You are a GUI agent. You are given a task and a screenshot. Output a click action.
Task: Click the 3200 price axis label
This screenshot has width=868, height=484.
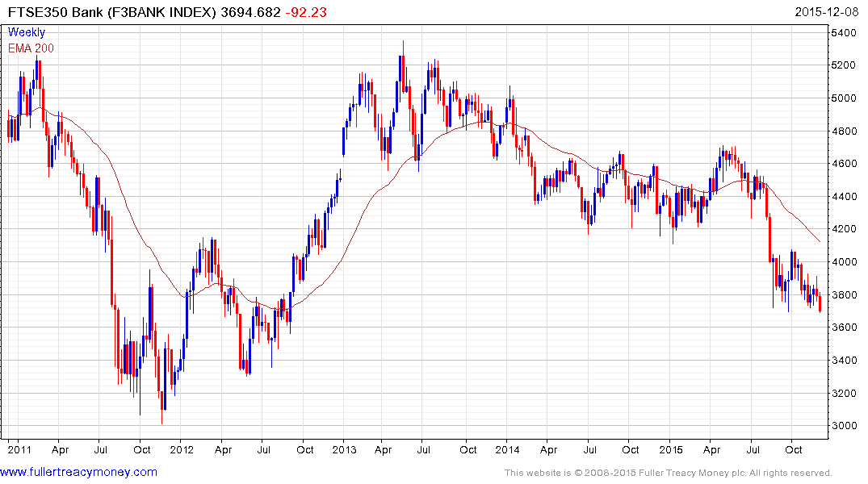(844, 394)
